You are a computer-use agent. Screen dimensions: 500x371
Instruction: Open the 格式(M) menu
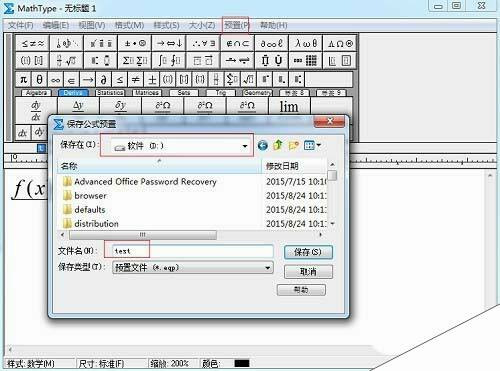click(x=129, y=25)
